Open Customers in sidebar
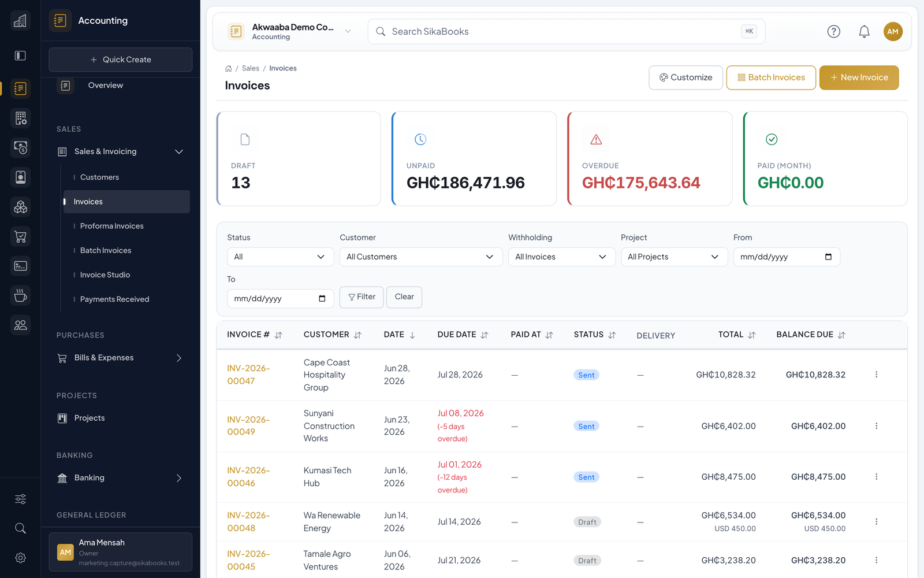 coord(99,177)
